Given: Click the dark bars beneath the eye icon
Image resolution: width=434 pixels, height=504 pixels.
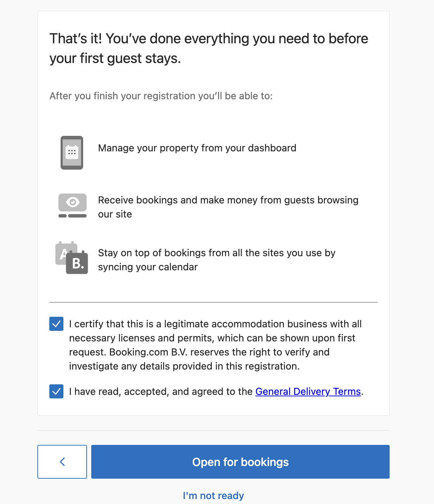Looking at the screenshot, I should click(x=73, y=216).
